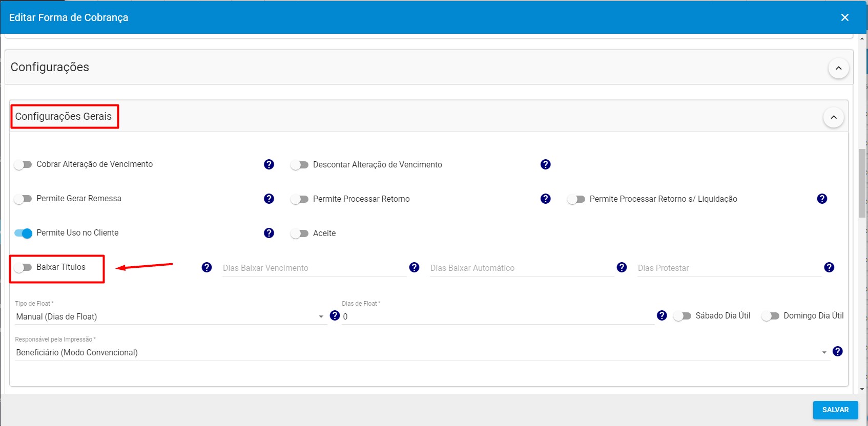Toggle Sábado Dia Útil switch

(x=682, y=316)
